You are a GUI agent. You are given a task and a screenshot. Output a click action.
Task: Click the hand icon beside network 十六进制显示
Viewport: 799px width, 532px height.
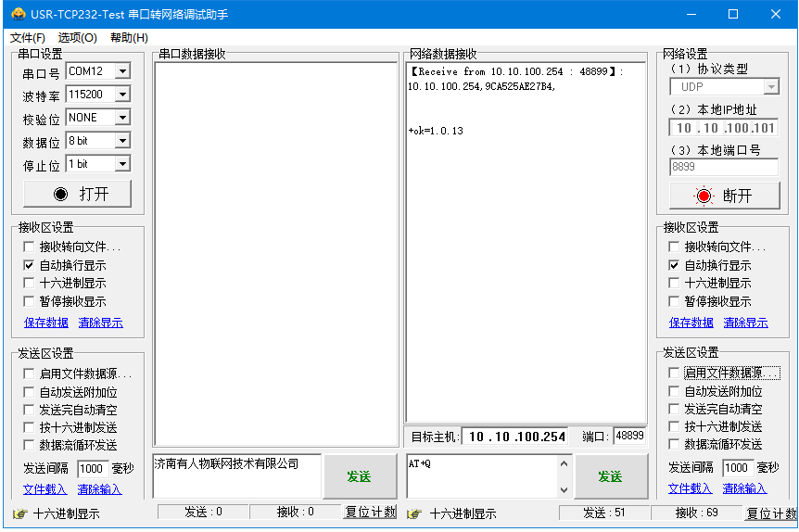(x=414, y=513)
